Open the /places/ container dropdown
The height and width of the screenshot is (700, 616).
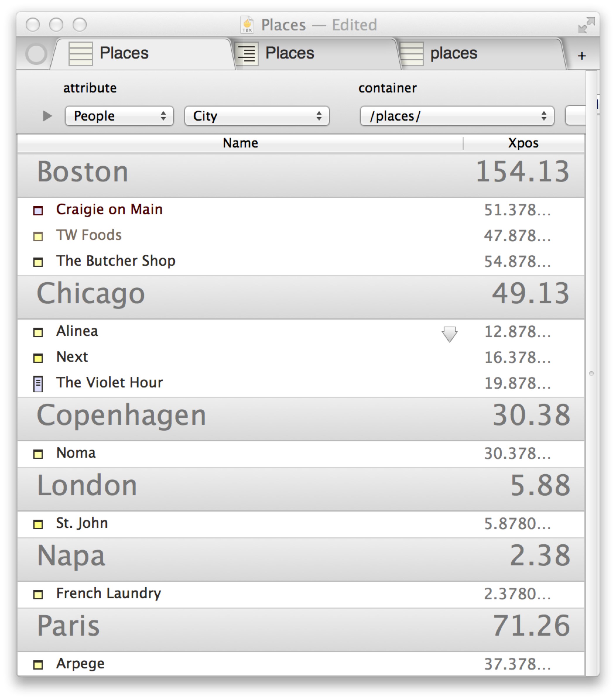[457, 116]
